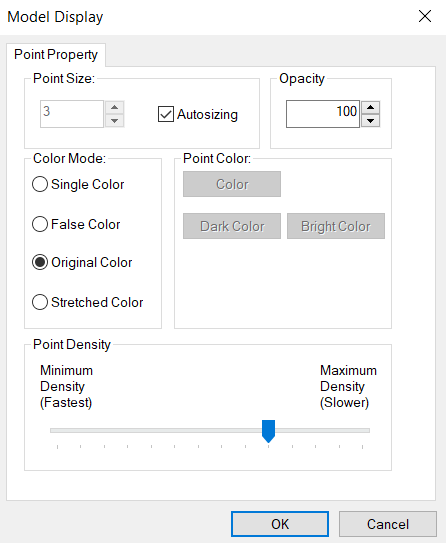Image resolution: width=446 pixels, height=543 pixels.
Task: Click the Bright Color button
Action: click(x=336, y=226)
